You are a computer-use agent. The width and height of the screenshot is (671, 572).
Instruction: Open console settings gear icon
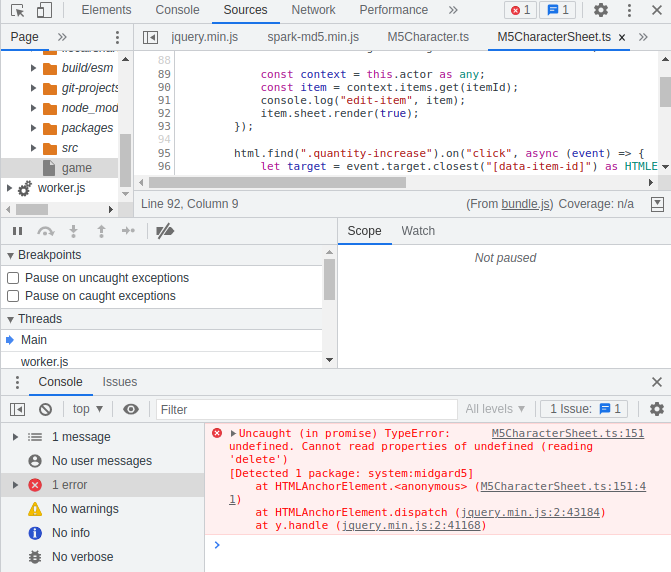(656, 409)
